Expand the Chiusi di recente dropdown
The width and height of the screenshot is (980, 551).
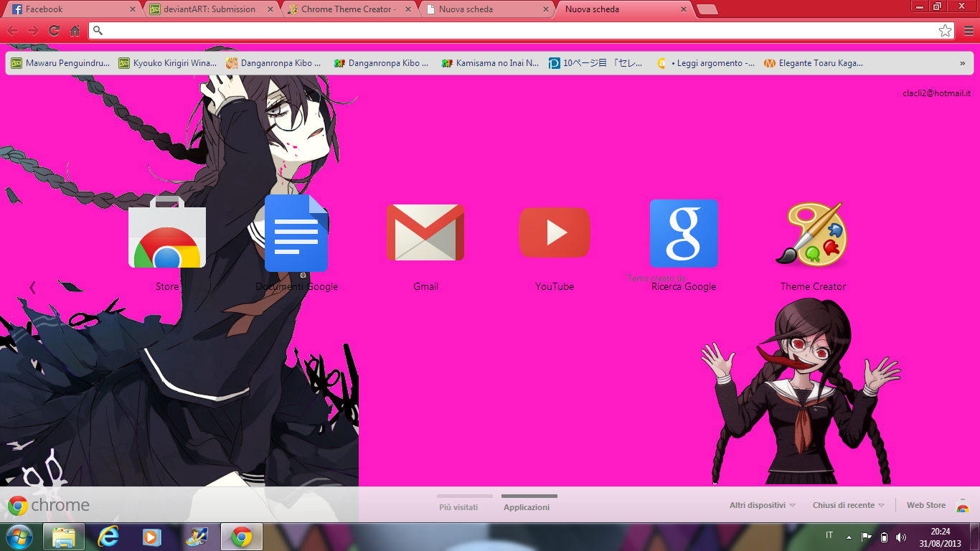click(x=848, y=505)
